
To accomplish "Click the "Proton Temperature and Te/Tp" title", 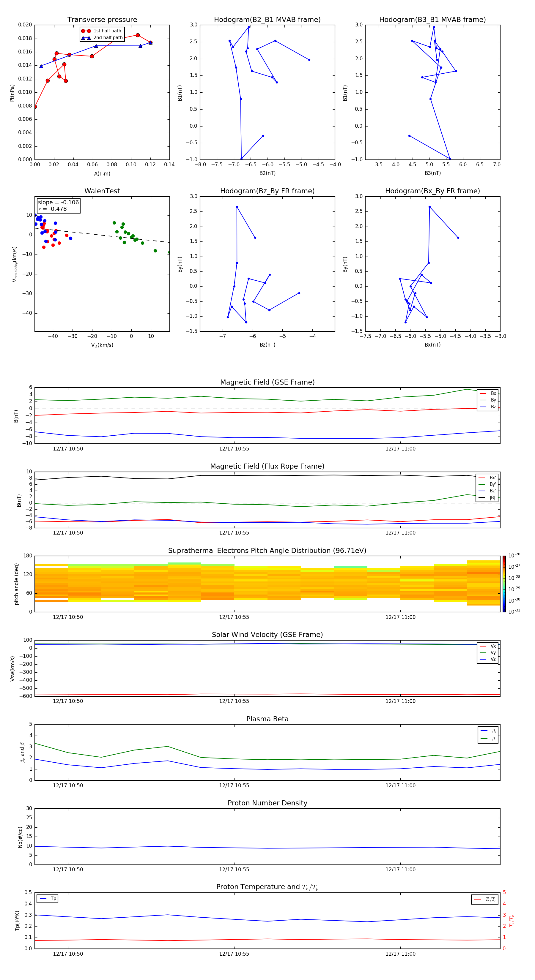I will 267,887.
